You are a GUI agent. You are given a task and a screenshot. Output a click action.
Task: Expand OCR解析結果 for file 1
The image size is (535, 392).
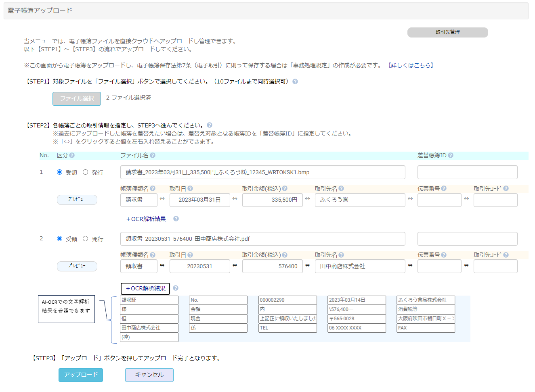pyautogui.click(x=146, y=219)
